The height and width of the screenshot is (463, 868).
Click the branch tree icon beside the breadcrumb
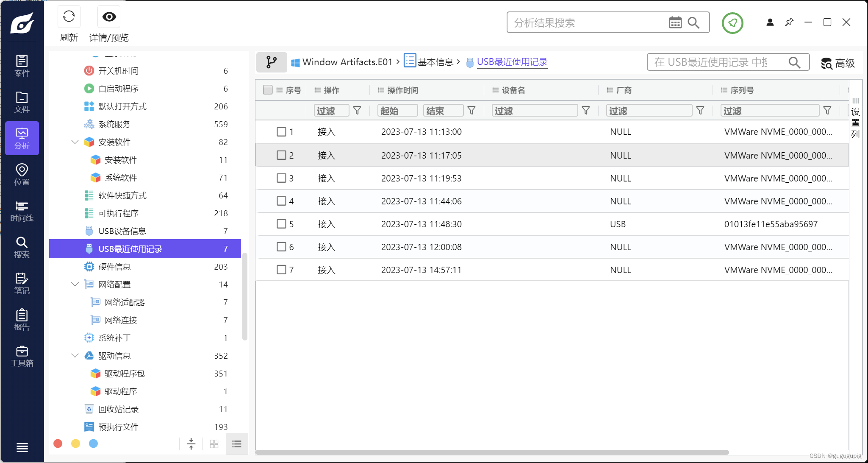point(272,62)
